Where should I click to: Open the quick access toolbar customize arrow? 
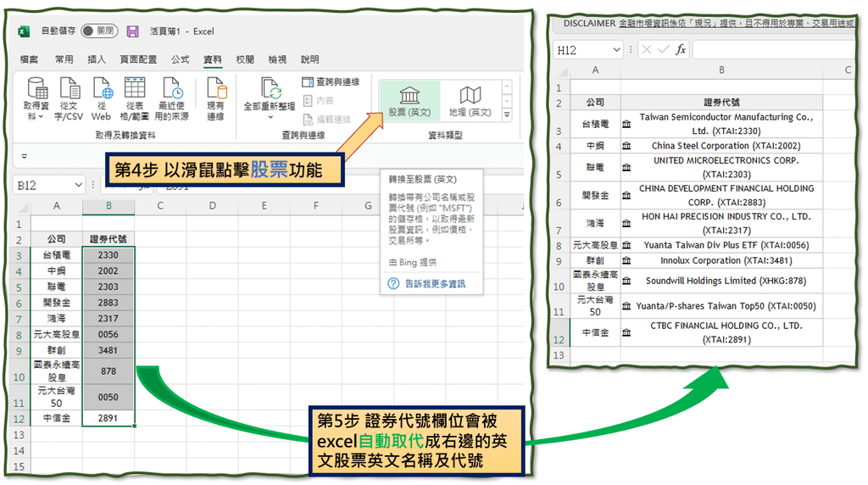(x=25, y=156)
